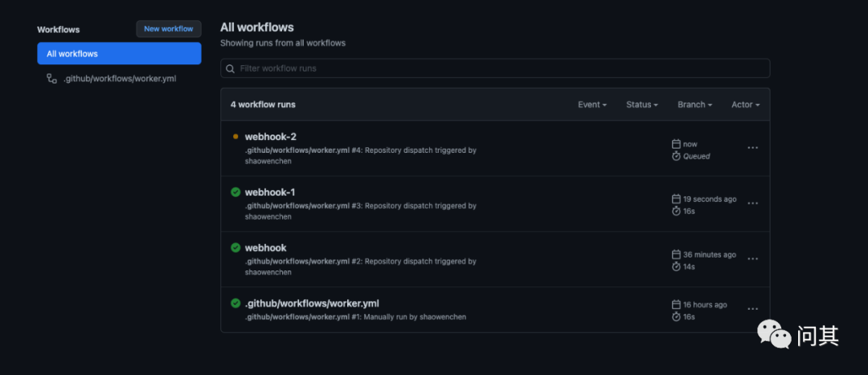The width and height of the screenshot is (868, 375).
Task: Open the three-dot menu for webhook-2
Action: point(752,148)
